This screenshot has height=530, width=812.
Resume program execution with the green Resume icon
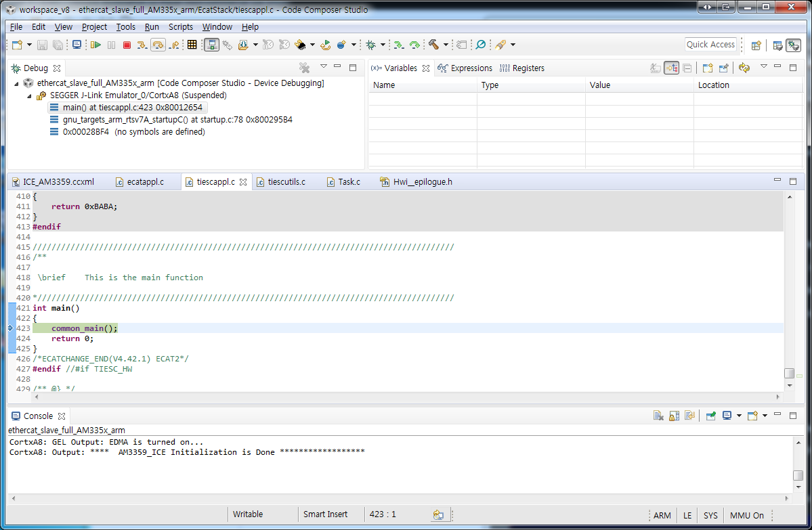click(96, 45)
